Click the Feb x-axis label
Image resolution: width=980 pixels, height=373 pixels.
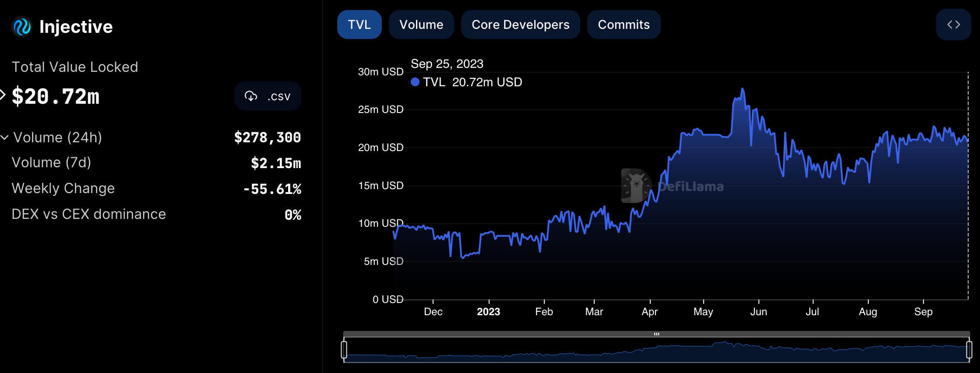click(x=544, y=312)
